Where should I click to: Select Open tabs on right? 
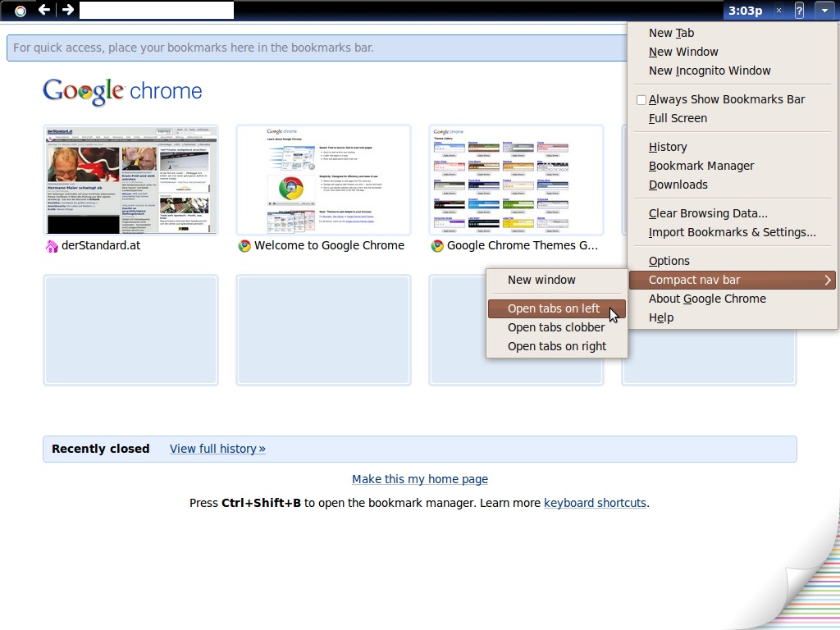pos(557,347)
